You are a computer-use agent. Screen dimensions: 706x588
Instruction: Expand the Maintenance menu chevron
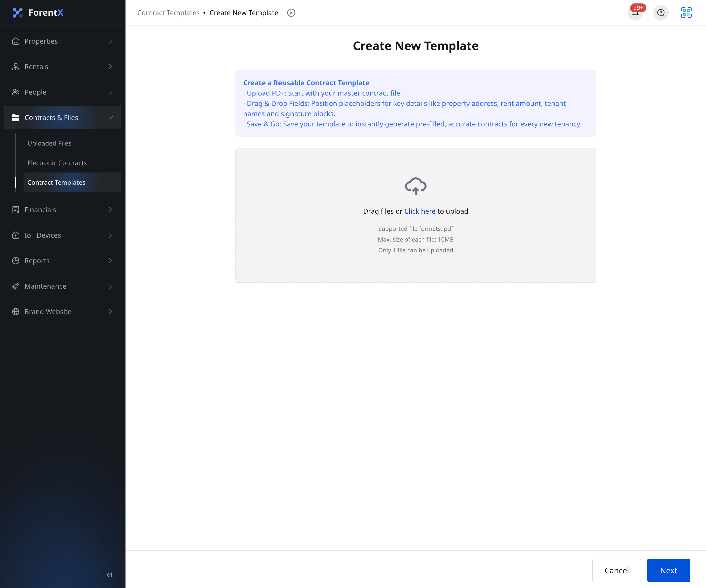click(110, 286)
